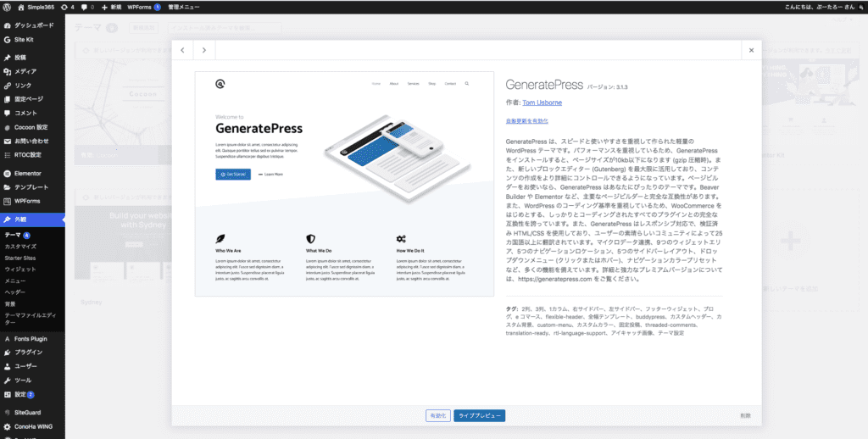Show next theme with right chevron
Screen dimensions: 868x439
coord(204,50)
